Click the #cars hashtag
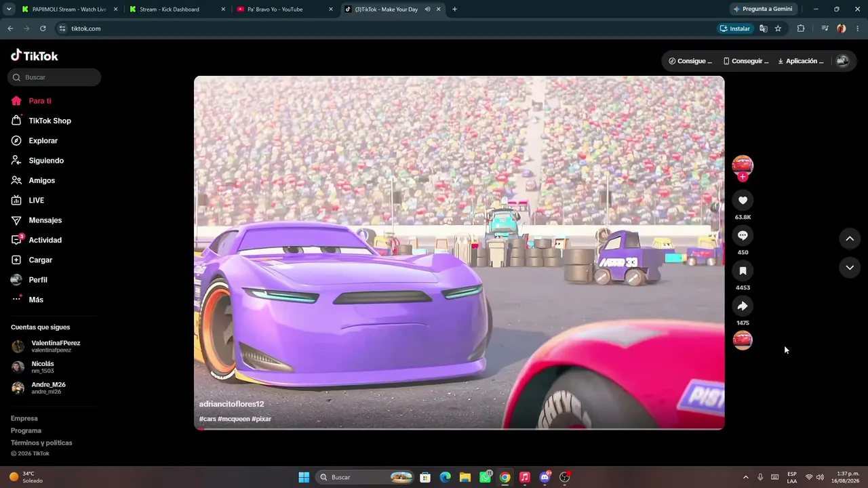This screenshot has width=868, height=488. tap(208, 419)
